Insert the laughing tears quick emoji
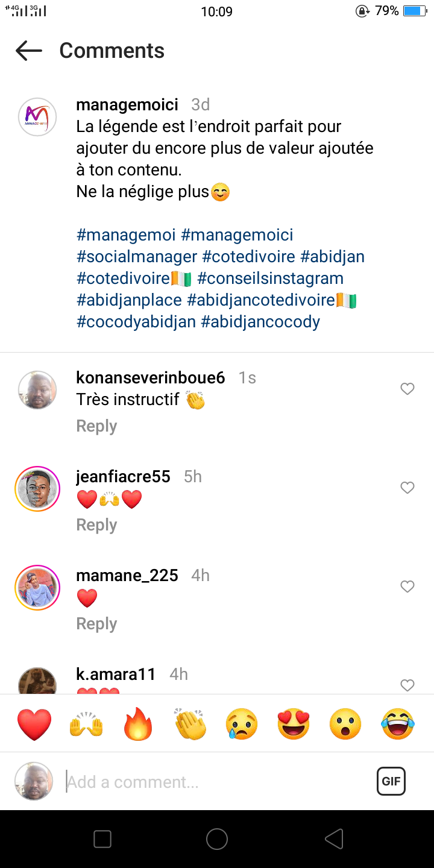The height and width of the screenshot is (868, 434). coord(398,724)
